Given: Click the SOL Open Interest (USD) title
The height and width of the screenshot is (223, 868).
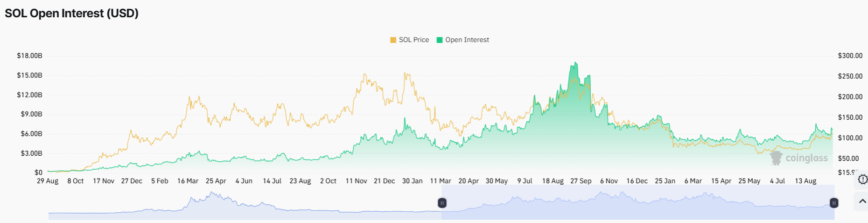Looking at the screenshot, I should pyautogui.click(x=72, y=13).
